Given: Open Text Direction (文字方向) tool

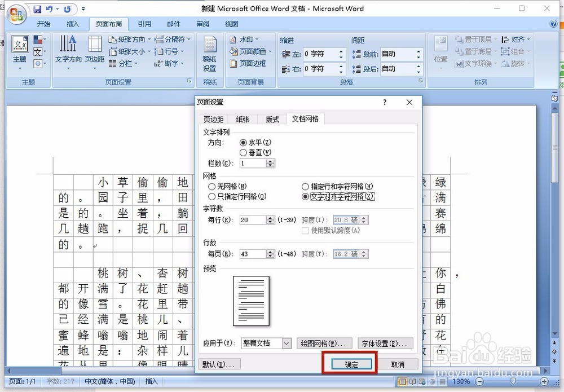Looking at the screenshot, I should pyautogui.click(x=68, y=52).
